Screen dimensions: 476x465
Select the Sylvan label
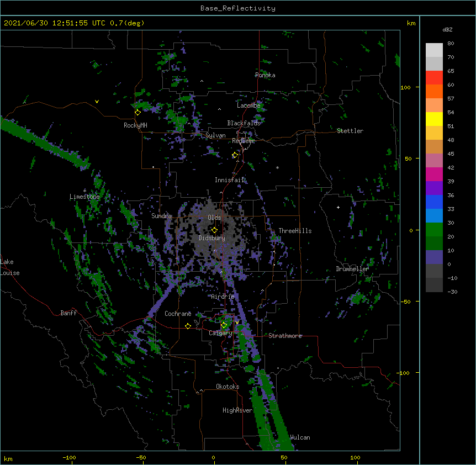click(x=215, y=135)
